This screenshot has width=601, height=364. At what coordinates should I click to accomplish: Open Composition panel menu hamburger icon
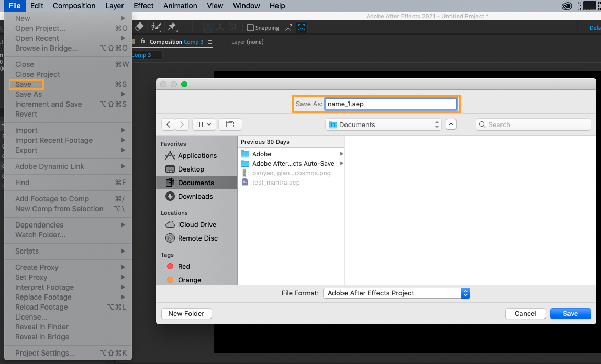pyautogui.click(x=209, y=42)
